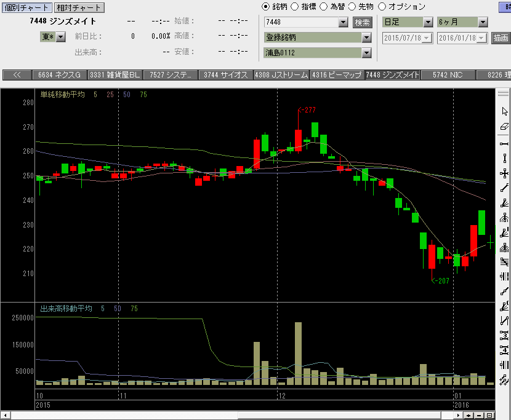This screenshot has height=420, width=511.
Task: Select the 7527 システ stock tab
Action: (170, 75)
